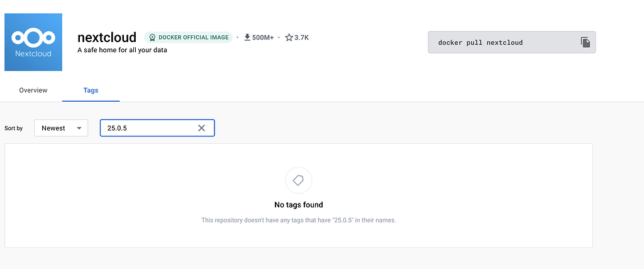
Task: Click the 'No tags found' heading
Action: point(299,204)
